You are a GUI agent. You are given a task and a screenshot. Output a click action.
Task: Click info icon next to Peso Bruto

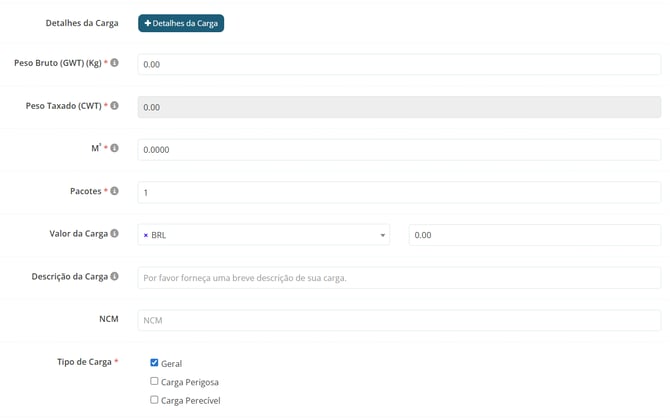(115, 63)
